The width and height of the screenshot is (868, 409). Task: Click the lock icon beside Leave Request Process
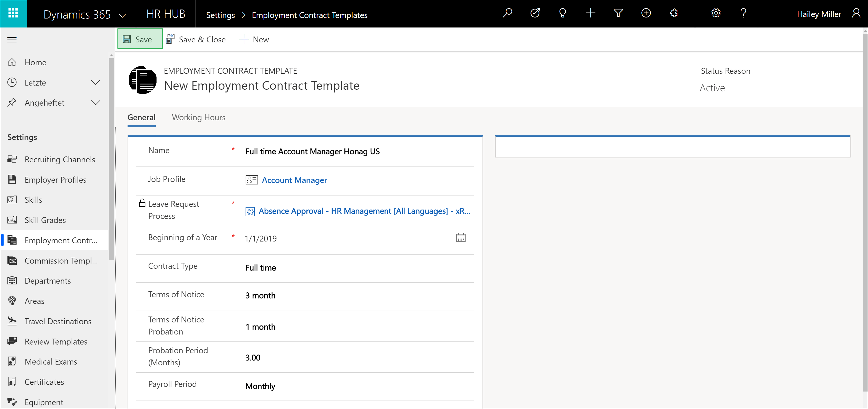[x=142, y=203]
